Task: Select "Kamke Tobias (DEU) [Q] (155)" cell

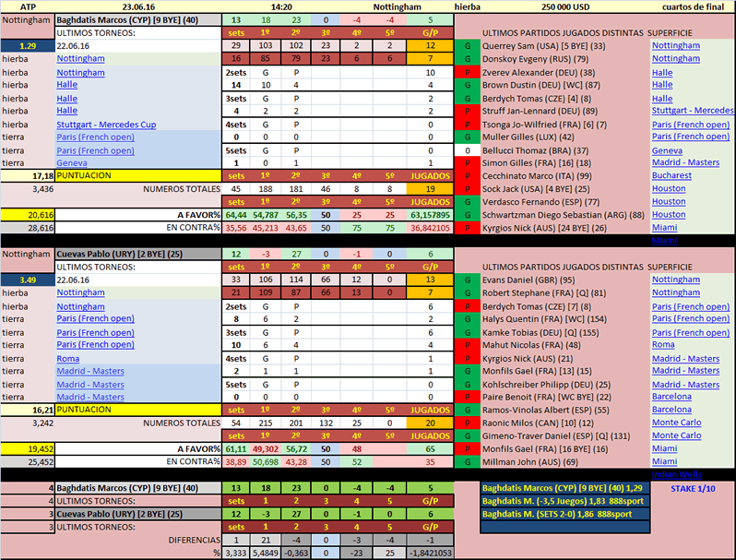Action: [565, 332]
